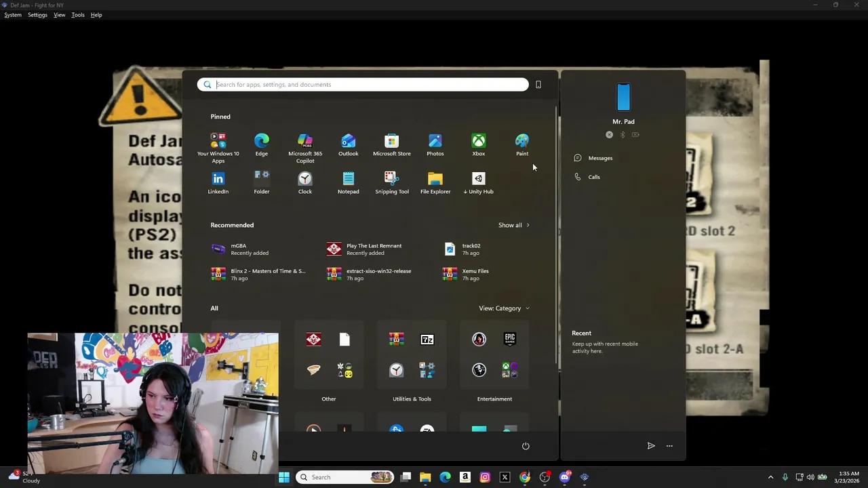Open the View menu
Screen dimensions: 868x488
(59, 15)
